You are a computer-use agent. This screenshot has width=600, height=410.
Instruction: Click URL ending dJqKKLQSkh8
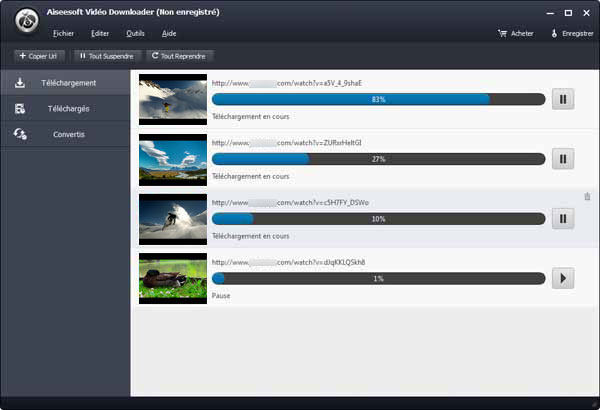[x=289, y=262]
